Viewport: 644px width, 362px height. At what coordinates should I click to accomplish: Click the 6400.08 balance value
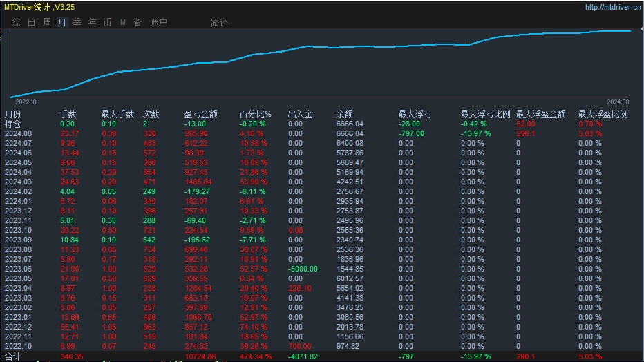point(350,143)
